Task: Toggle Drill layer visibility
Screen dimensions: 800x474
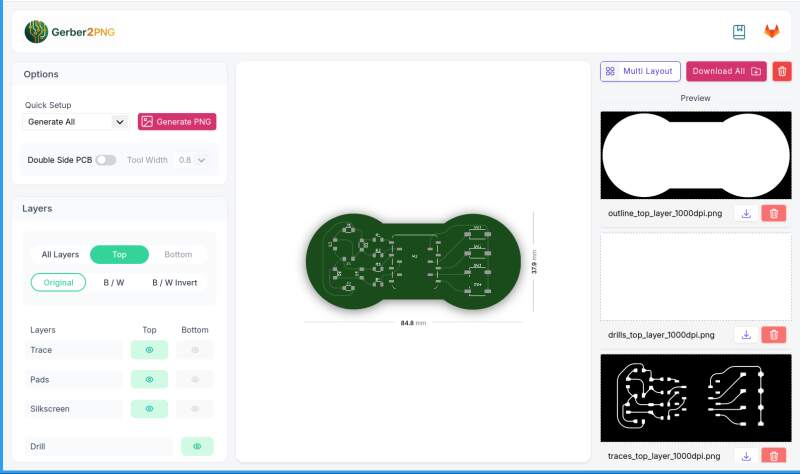Action: click(x=197, y=446)
